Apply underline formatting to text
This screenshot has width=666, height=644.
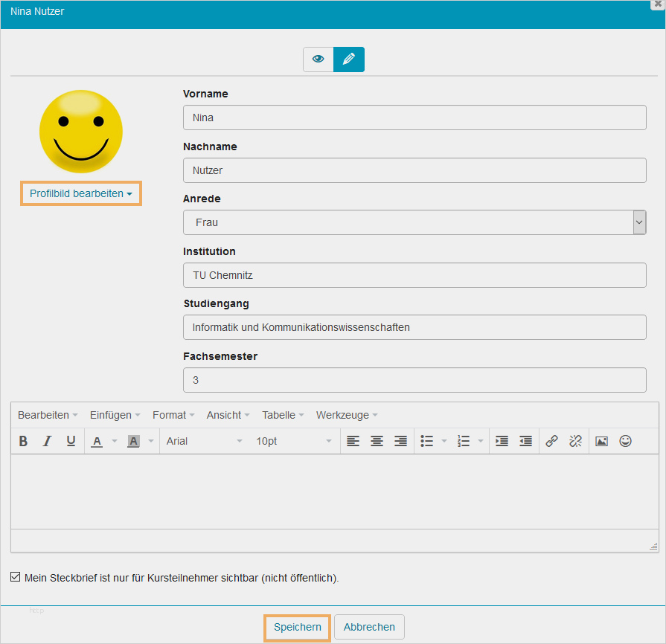(x=71, y=441)
